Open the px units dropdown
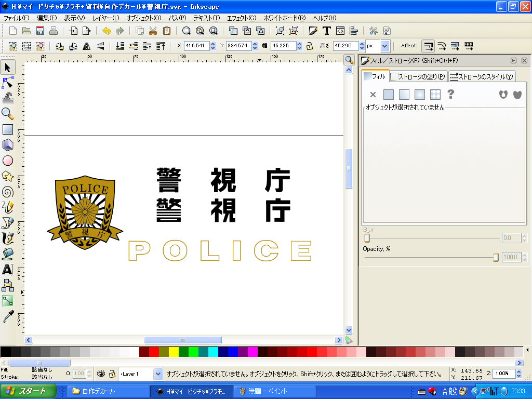The width and height of the screenshot is (532, 399). (x=385, y=46)
